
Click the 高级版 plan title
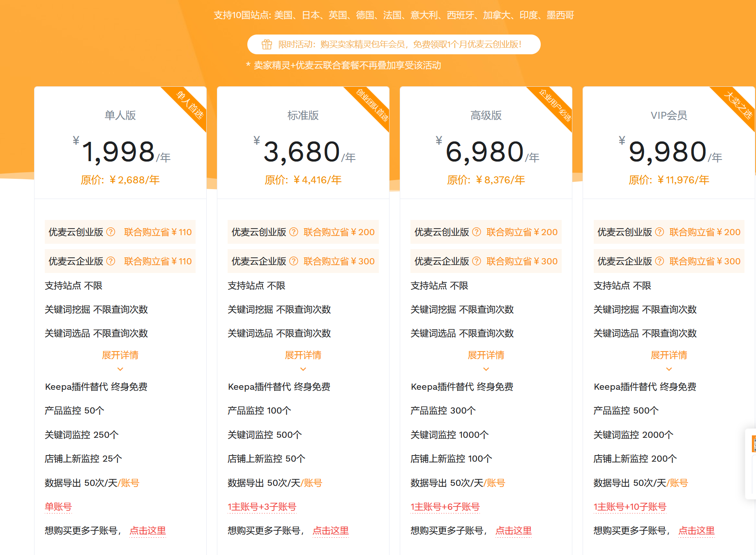[486, 116]
